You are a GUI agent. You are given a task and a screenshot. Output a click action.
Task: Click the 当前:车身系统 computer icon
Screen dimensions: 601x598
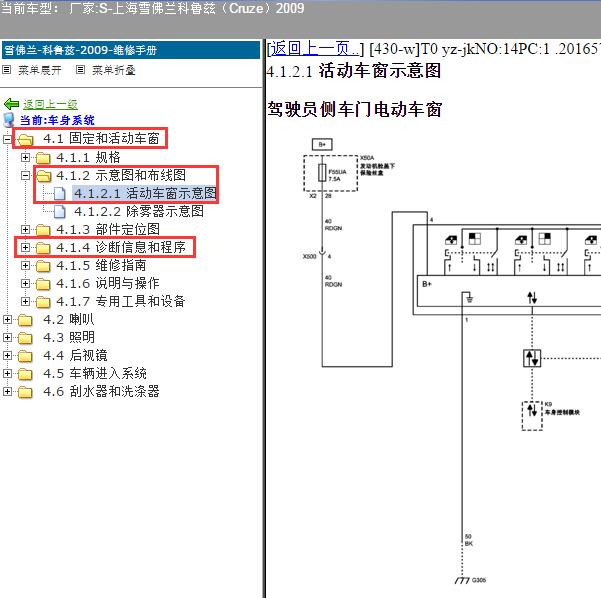[9, 120]
